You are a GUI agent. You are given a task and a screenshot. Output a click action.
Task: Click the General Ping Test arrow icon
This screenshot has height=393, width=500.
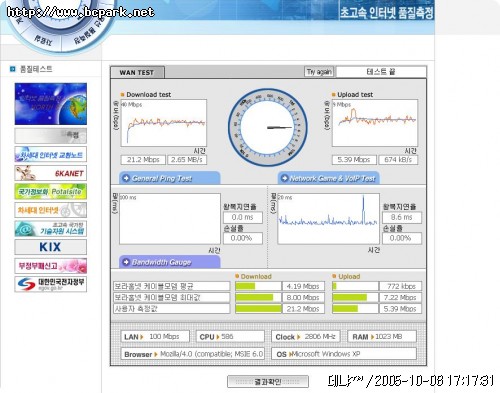[x=126, y=178]
